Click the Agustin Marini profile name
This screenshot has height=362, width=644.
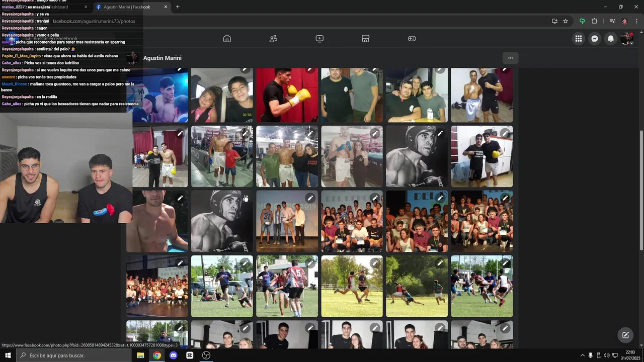(x=162, y=58)
